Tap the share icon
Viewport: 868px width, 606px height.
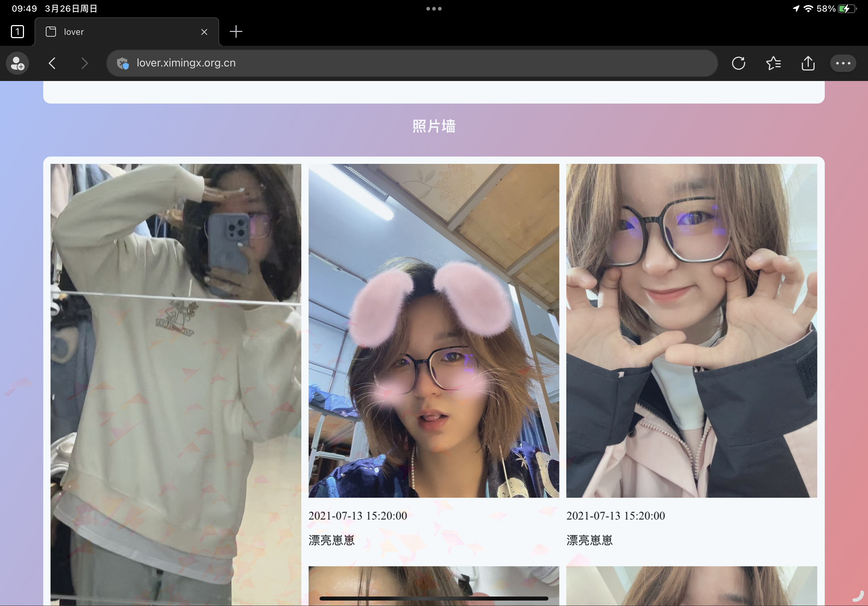[808, 63]
